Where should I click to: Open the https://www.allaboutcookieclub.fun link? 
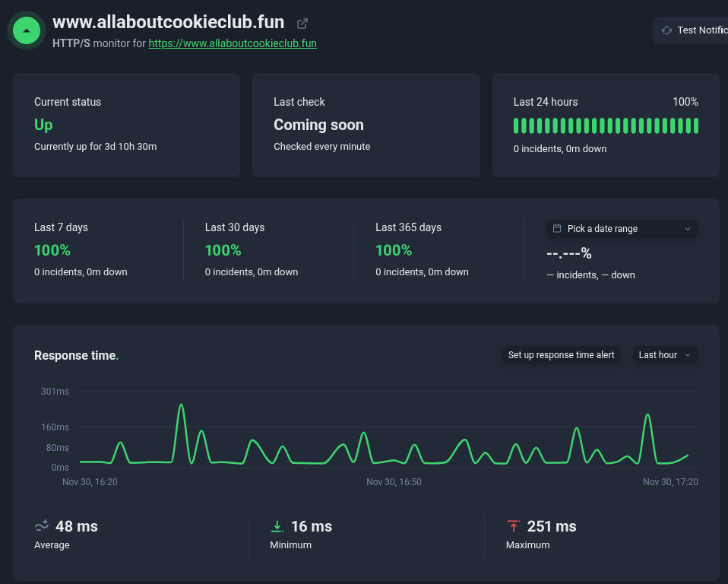point(232,43)
